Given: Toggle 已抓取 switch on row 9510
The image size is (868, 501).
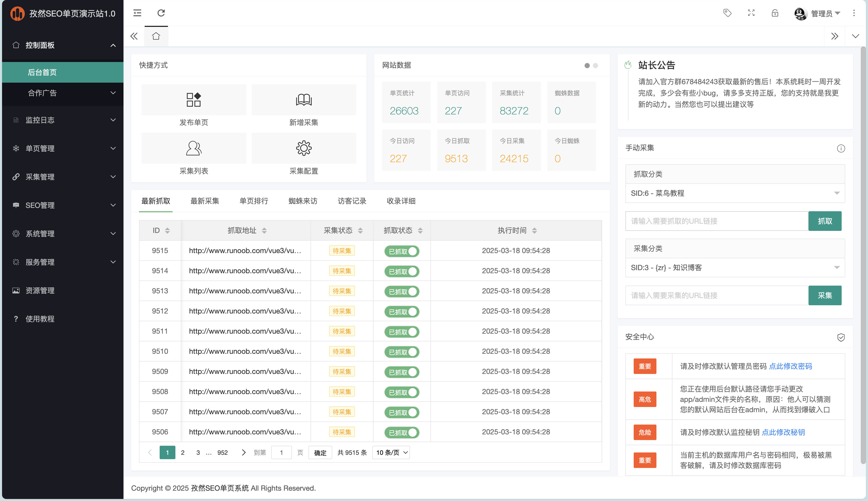Looking at the screenshot, I should pos(401,351).
